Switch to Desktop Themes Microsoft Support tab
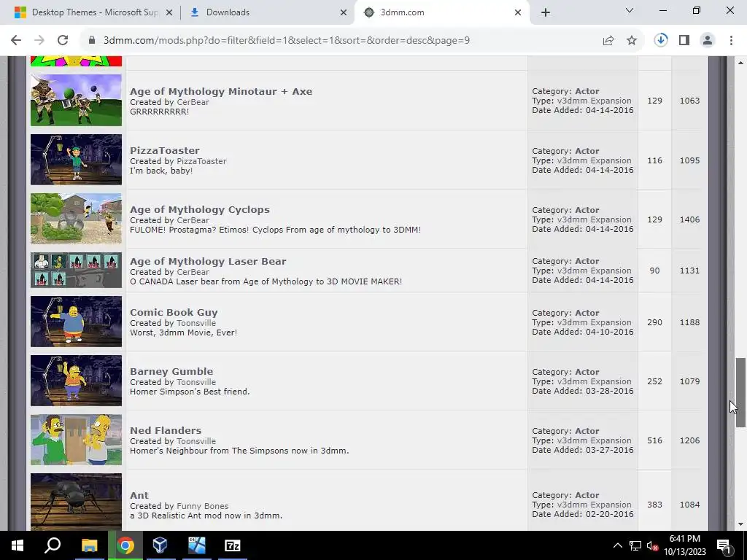This screenshot has height=560, width=747. [x=93, y=12]
